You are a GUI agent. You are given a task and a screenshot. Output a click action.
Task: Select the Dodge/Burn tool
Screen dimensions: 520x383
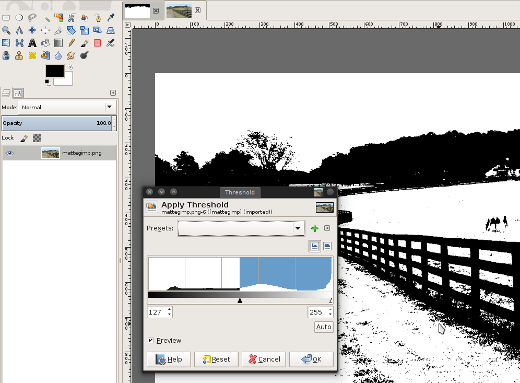[x=84, y=56]
